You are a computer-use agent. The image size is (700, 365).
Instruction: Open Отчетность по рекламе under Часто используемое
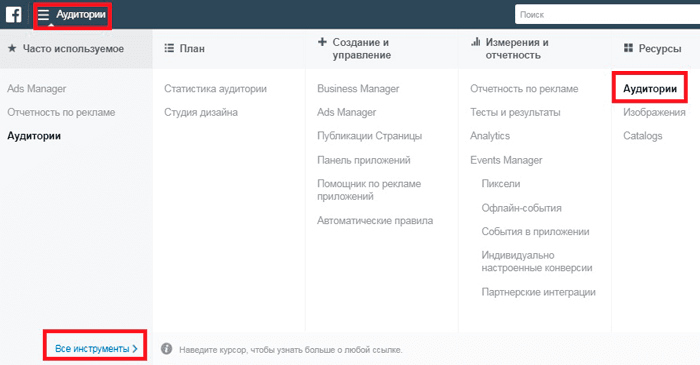pyautogui.click(x=61, y=112)
